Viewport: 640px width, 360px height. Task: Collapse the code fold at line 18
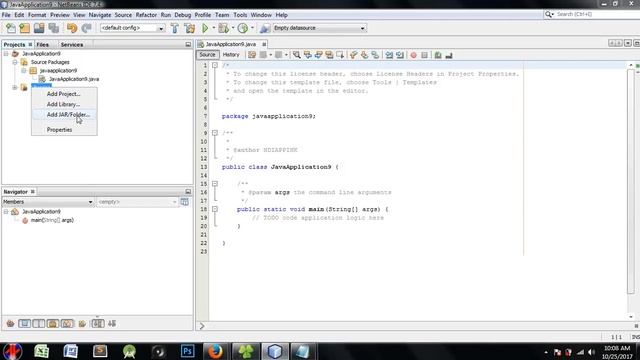coord(215,209)
